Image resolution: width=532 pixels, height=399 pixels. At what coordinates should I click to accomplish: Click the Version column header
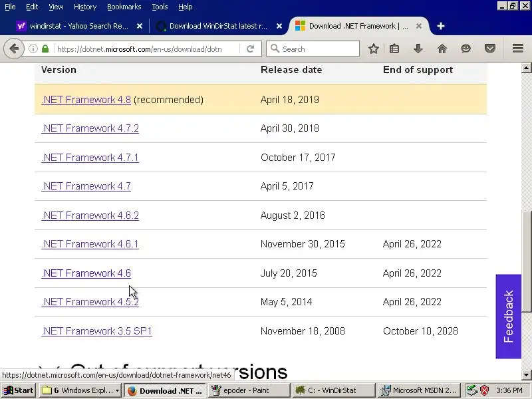(x=59, y=70)
